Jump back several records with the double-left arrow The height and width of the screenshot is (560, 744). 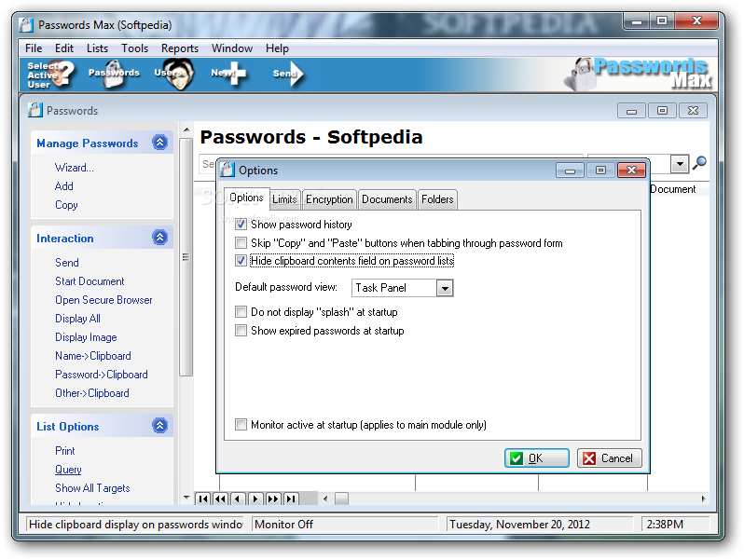click(x=221, y=499)
